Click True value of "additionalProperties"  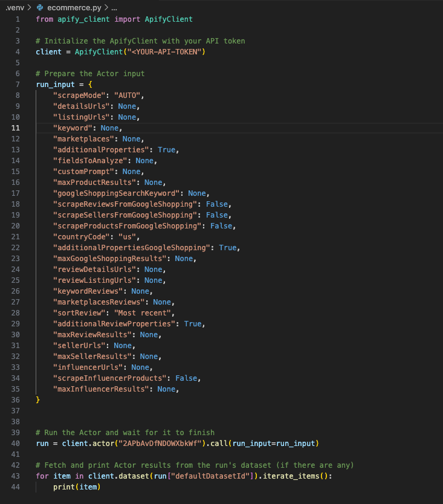[167, 150]
